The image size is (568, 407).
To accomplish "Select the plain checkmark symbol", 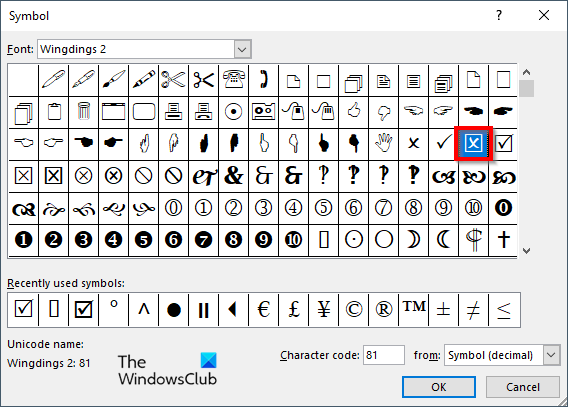I will point(443,143).
